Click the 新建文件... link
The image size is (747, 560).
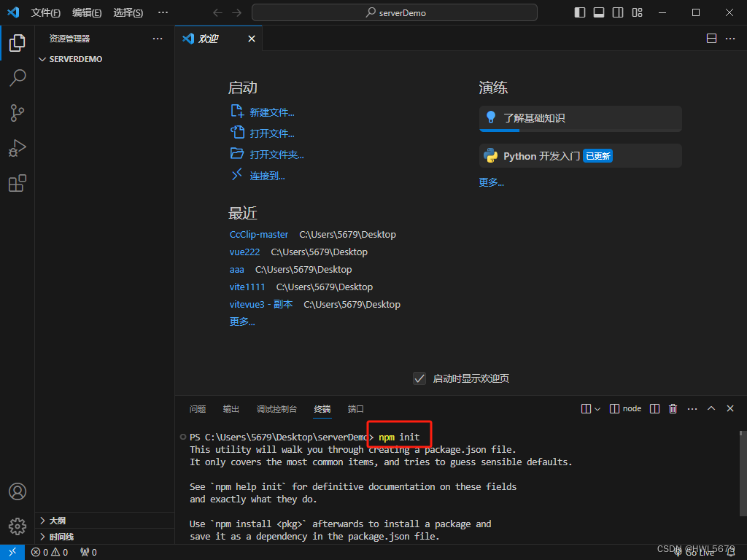(x=272, y=112)
